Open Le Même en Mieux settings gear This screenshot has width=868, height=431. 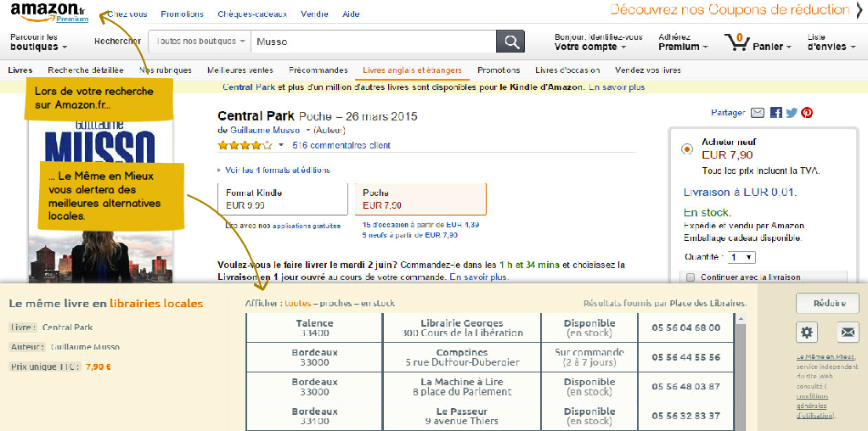(807, 332)
